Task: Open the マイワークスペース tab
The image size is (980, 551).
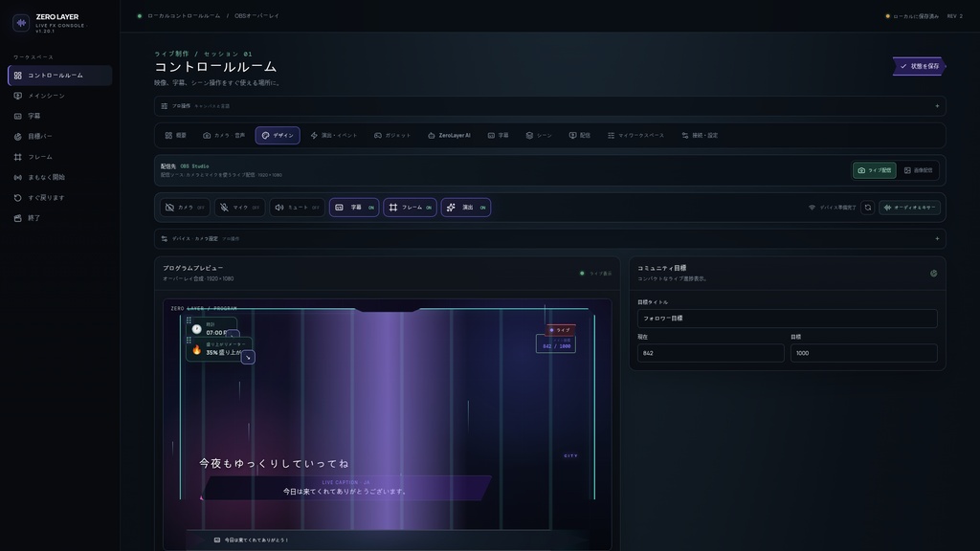Action: [x=635, y=136]
